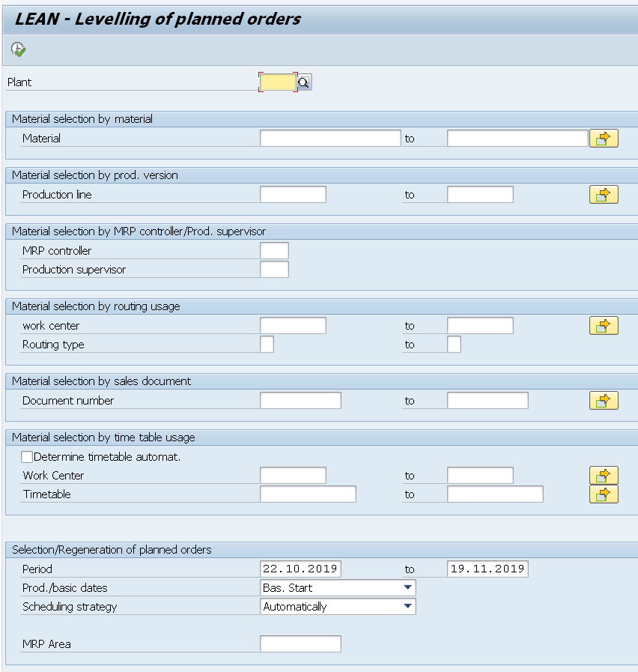Screen dimensions: 638x672
Task: Click the Period start date 22.10.2019
Action: 300,569
